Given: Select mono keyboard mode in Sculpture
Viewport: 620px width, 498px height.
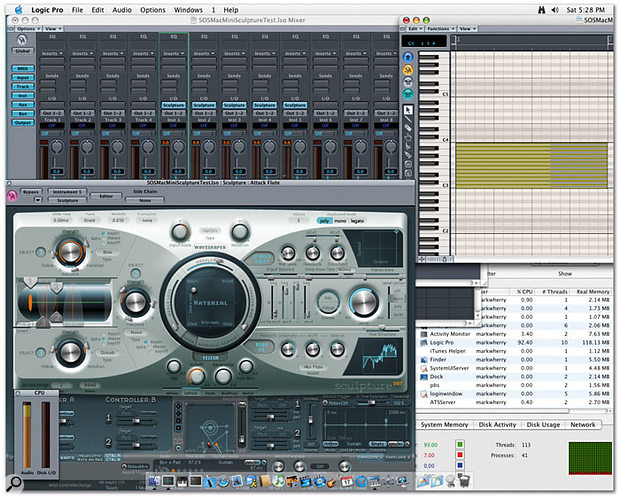Looking at the screenshot, I should coord(340,221).
